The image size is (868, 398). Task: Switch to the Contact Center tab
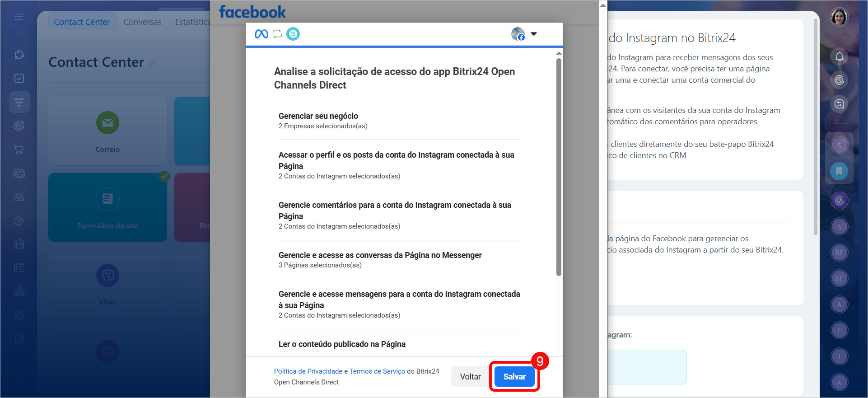point(82,22)
